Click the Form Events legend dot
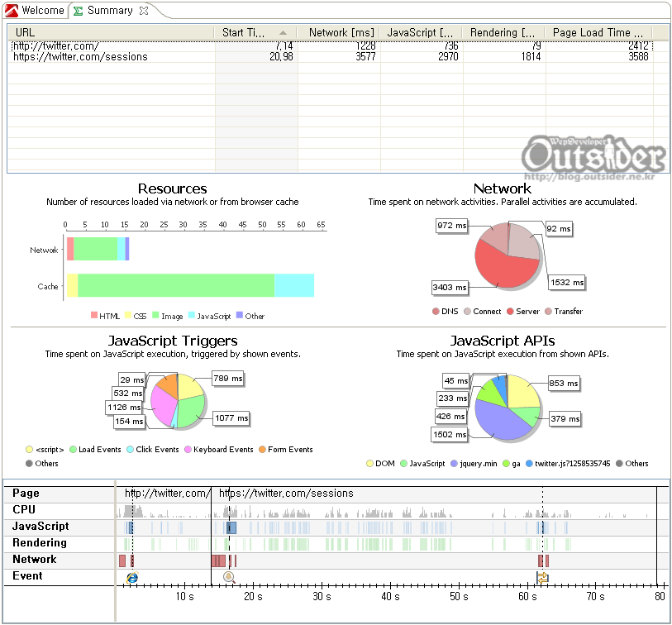 click(x=262, y=449)
